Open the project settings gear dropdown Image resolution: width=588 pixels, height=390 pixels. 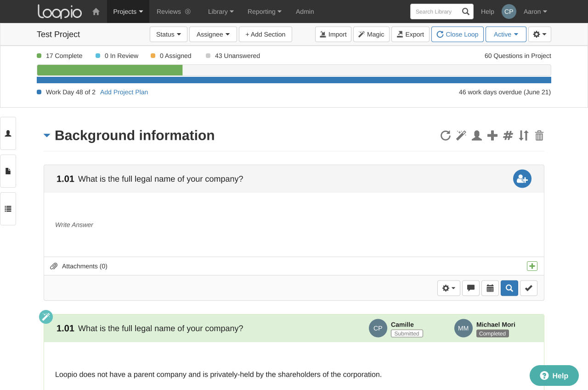540,34
